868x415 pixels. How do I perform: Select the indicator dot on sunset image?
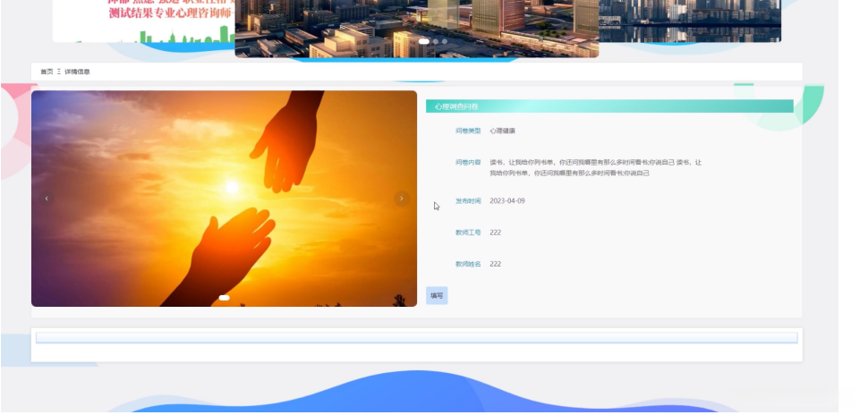point(225,298)
